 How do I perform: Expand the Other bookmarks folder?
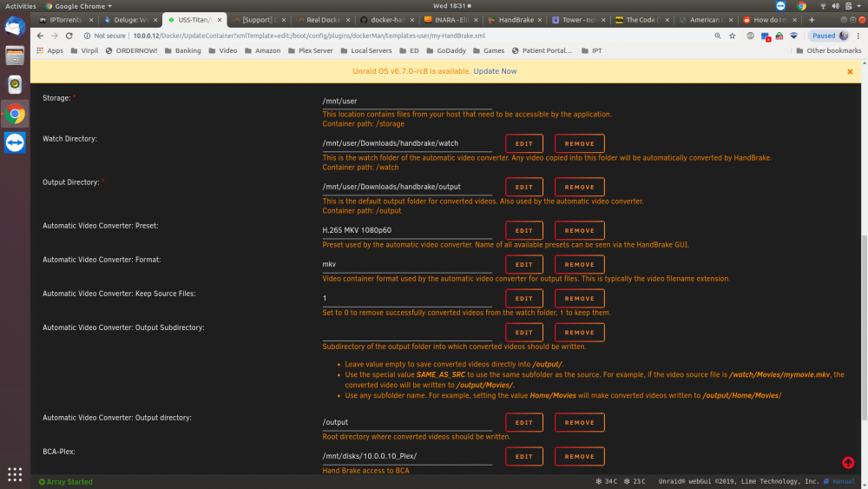click(x=828, y=50)
